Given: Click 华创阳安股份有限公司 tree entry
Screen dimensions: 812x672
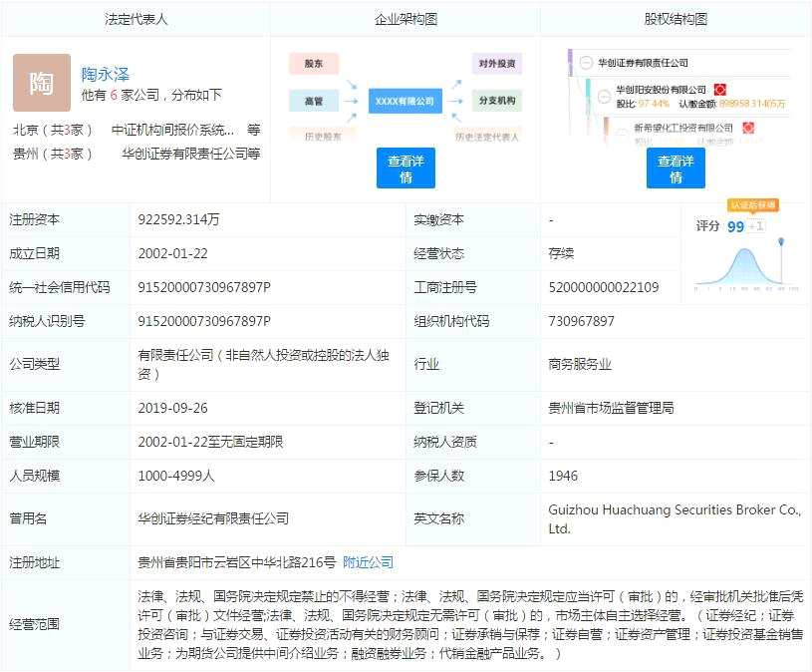Looking at the screenshot, I should [661, 90].
